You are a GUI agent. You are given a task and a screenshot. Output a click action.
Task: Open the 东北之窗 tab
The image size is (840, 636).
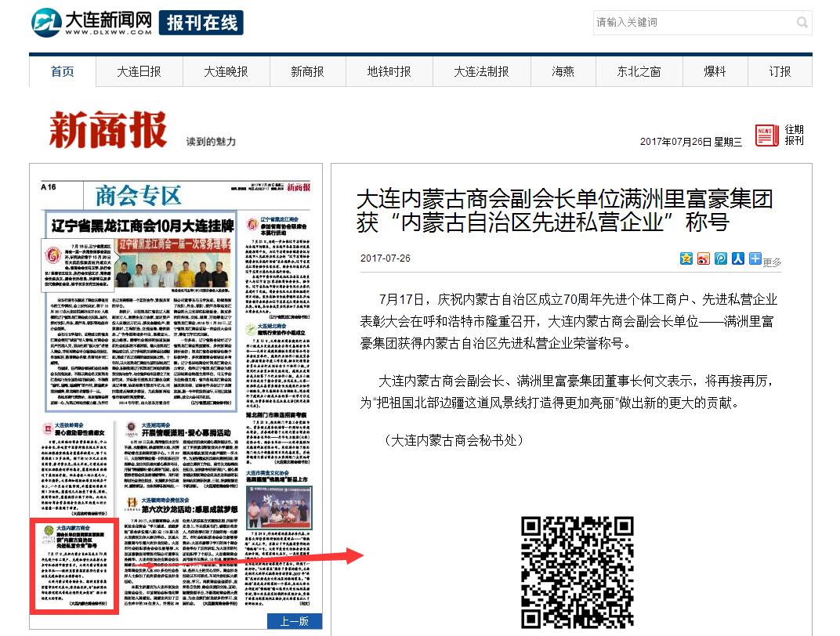coord(639,72)
